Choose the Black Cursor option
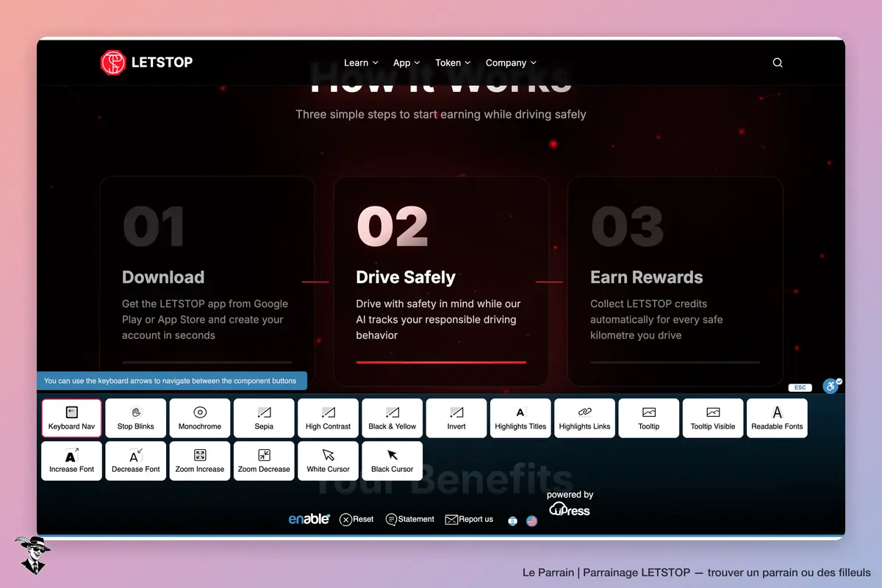Viewport: 882px width, 588px height. pos(392,461)
